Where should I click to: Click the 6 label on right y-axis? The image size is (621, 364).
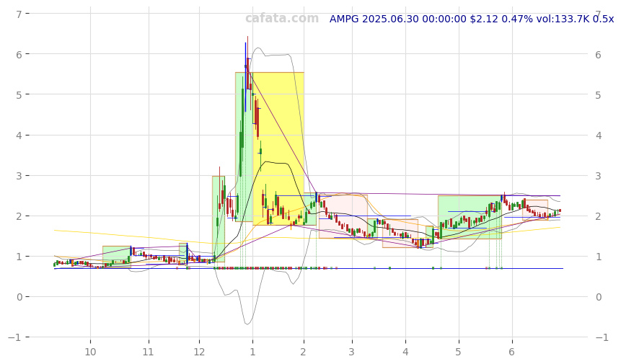[x=598, y=55]
